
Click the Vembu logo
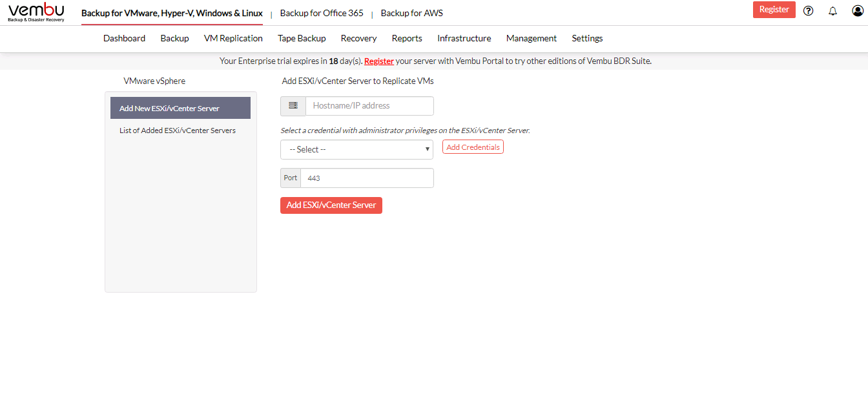click(x=36, y=12)
